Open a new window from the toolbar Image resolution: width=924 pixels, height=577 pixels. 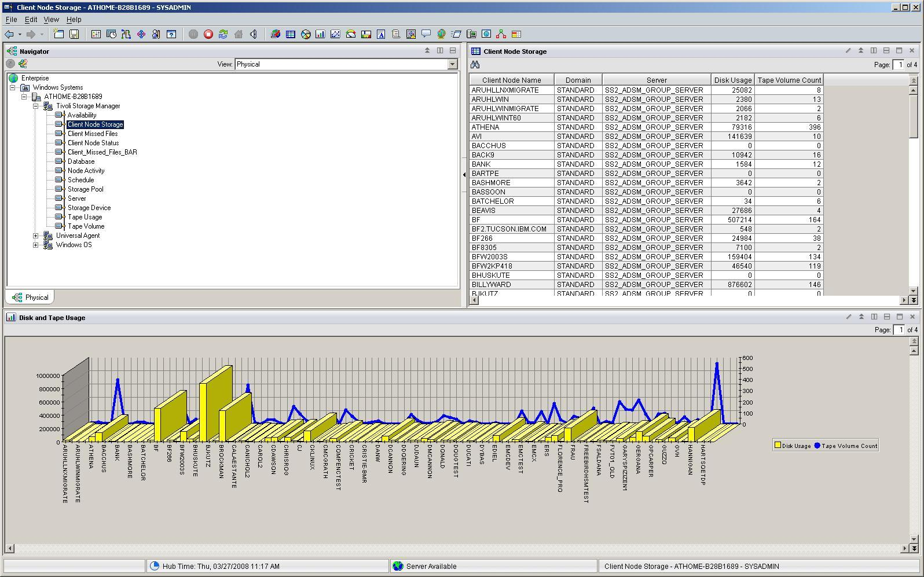click(x=59, y=34)
